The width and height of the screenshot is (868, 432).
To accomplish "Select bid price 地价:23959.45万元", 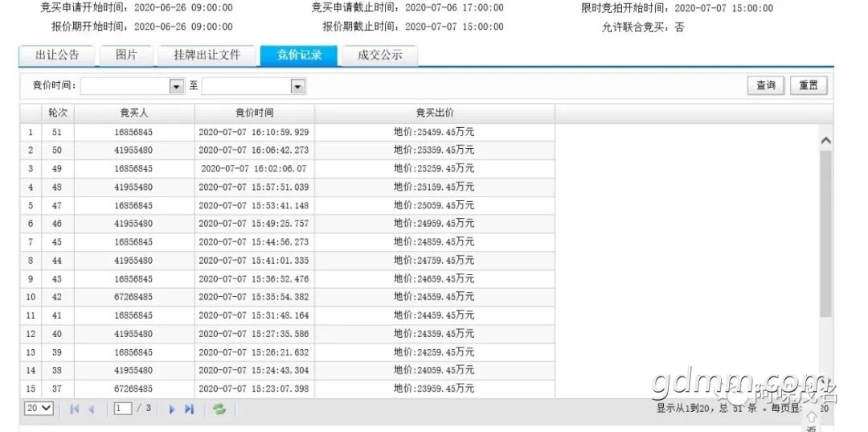I will tap(434, 389).
